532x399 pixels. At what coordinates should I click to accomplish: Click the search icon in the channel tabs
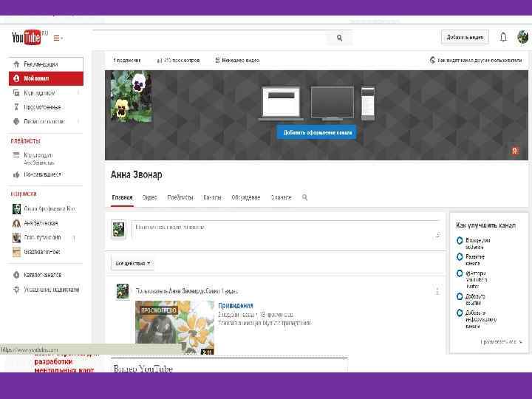[304, 197]
